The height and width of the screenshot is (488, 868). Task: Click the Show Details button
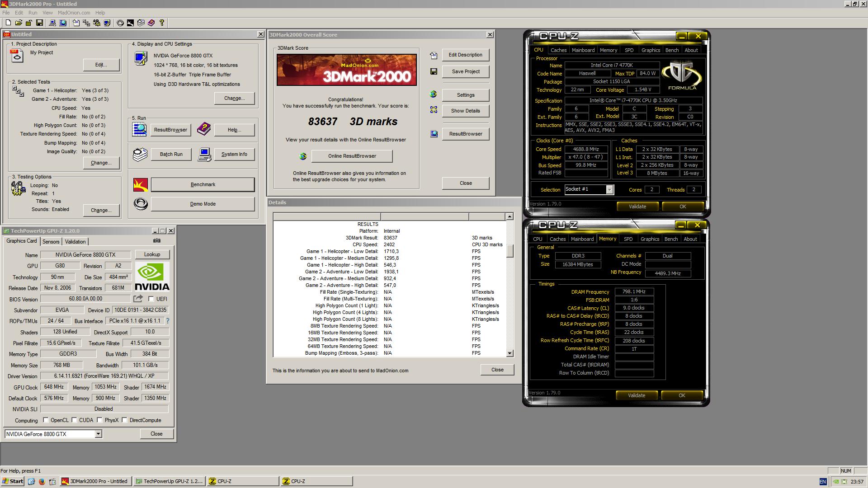pos(465,111)
